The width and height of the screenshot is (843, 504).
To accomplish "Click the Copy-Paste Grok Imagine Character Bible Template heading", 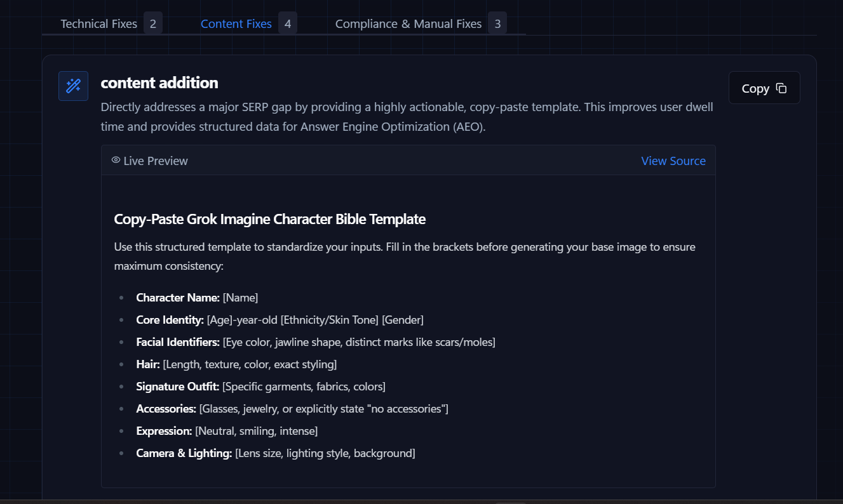I will tap(270, 219).
